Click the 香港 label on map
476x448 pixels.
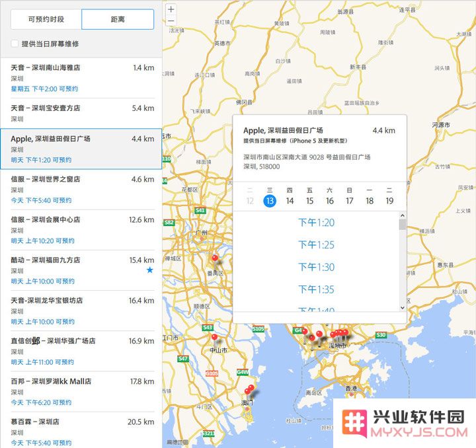[351, 389]
